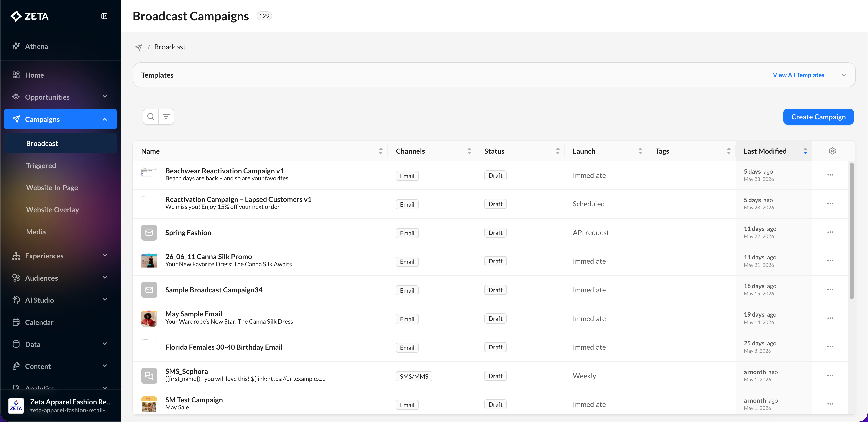Click the Experiences hierarchy icon
This screenshot has width=868, height=422.
(x=16, y=255)
